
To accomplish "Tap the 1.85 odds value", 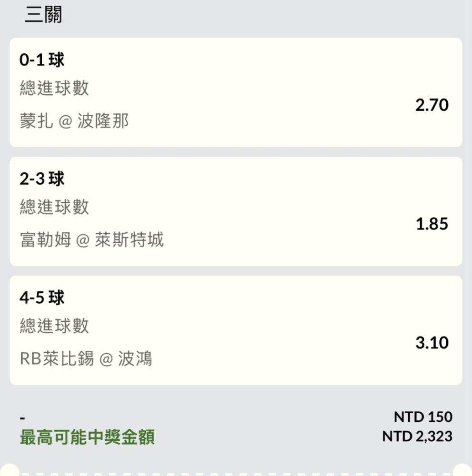I will (x=432, y=224).
